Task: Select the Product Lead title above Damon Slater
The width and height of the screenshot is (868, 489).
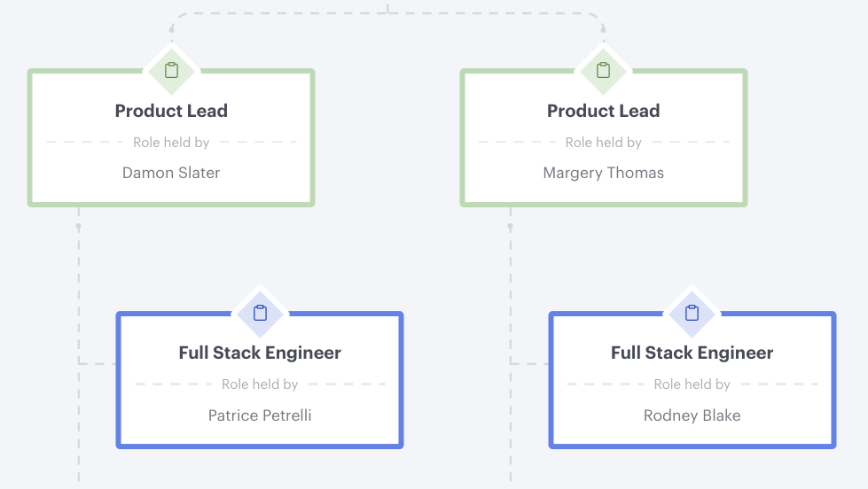Action: pos(171,111)
